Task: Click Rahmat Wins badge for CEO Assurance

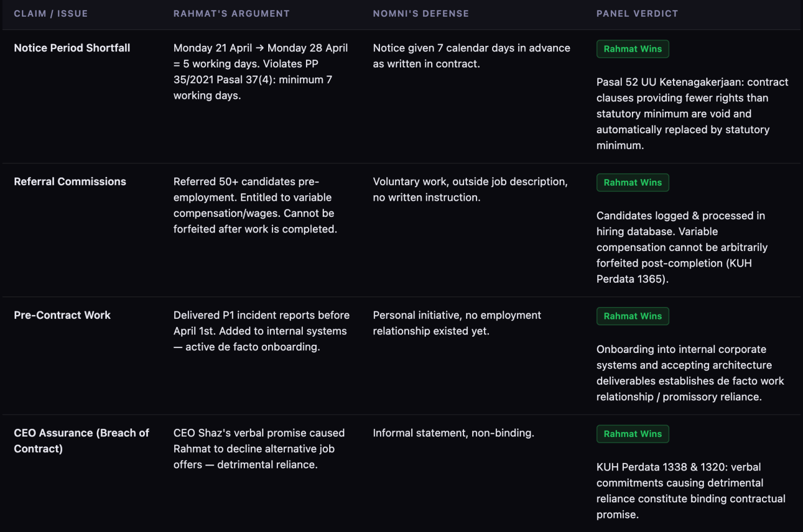Action: pyautogui.click(x=632, y=434)
